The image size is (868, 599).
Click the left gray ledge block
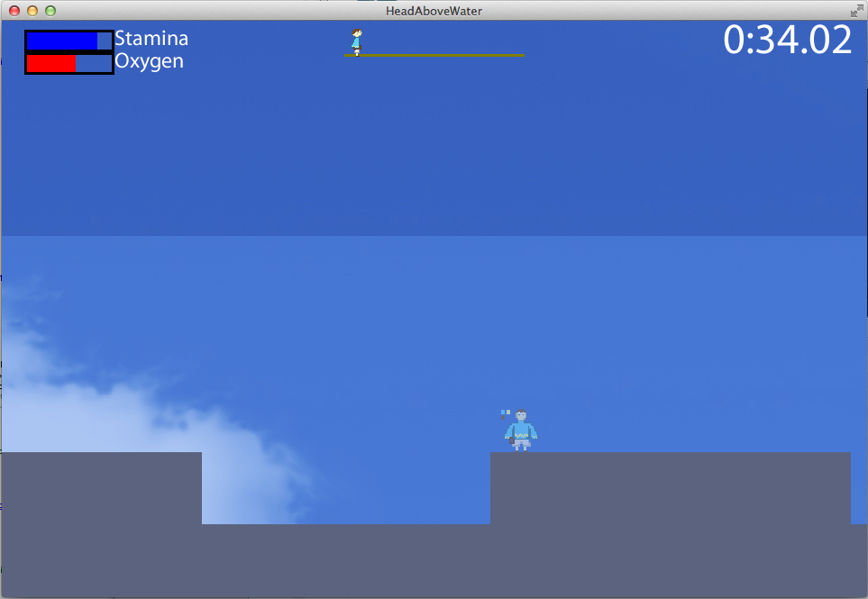coord(101,488)
